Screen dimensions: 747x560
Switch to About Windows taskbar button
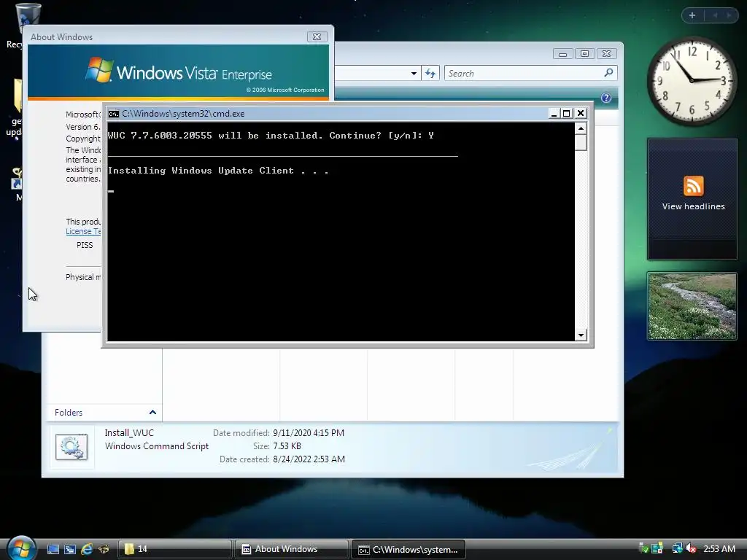291,549
